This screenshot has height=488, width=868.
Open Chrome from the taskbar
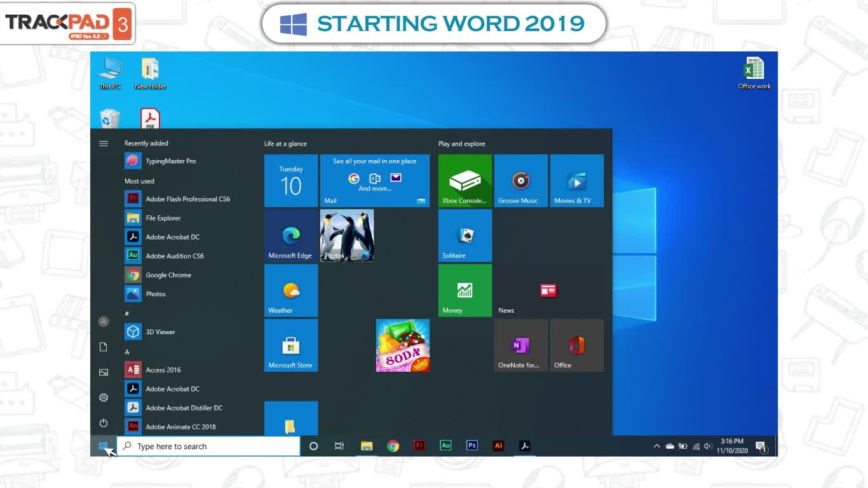click(x=393, y=446)
